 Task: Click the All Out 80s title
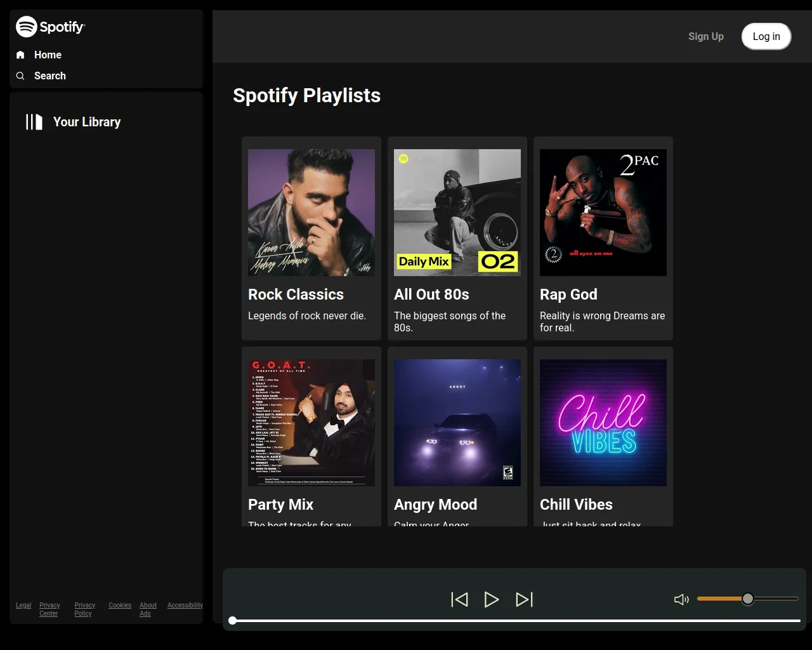click(x=431, y=295)
